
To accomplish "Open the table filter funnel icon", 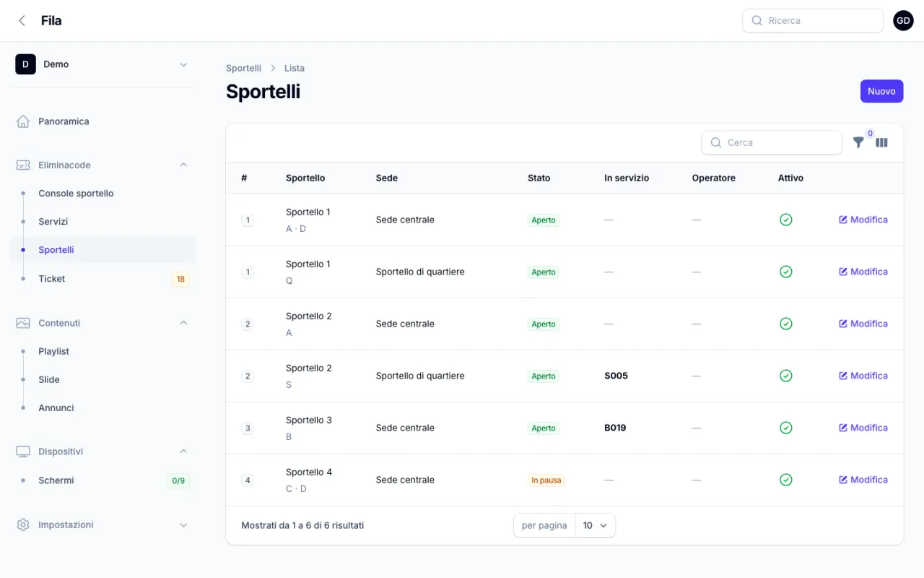I will pyautogui.click(x=858, y=143).
